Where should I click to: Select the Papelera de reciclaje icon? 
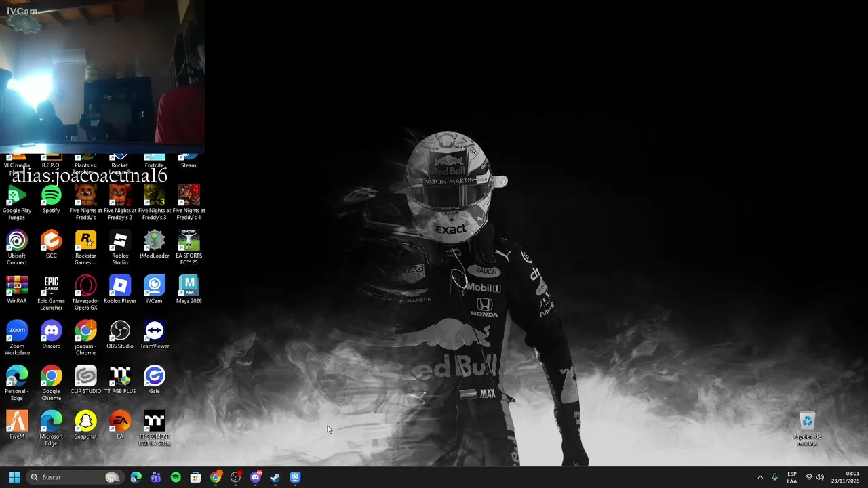(x=807, y=429)
